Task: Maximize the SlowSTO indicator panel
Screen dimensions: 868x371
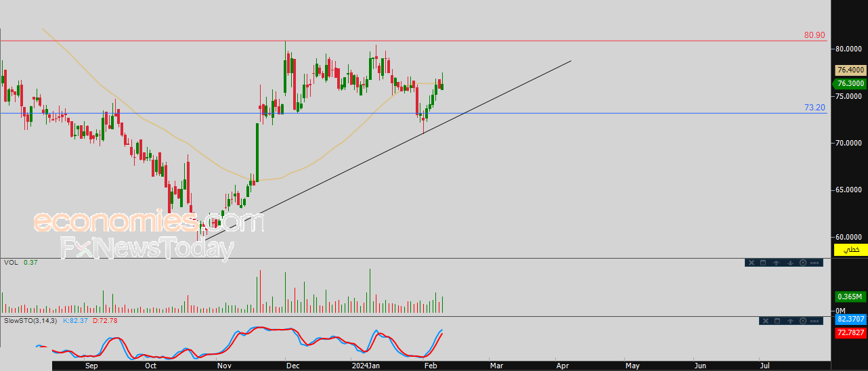Action: [777, 321]
